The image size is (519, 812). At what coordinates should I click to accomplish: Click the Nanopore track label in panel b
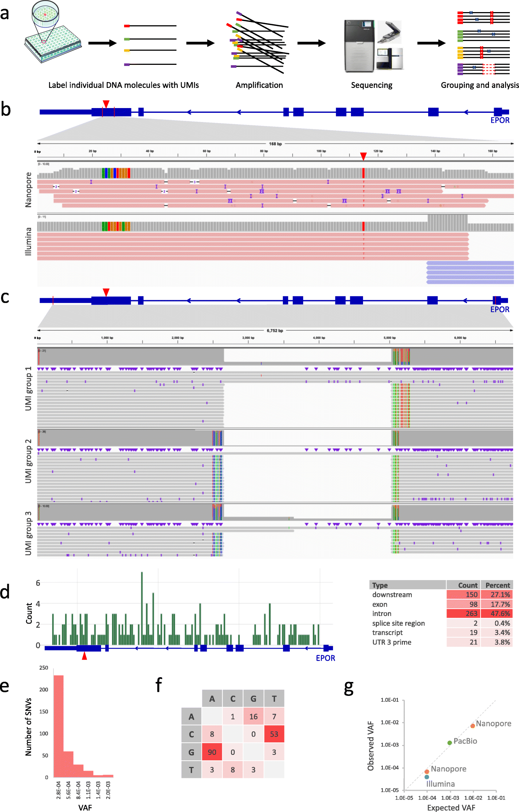point(28,190)
